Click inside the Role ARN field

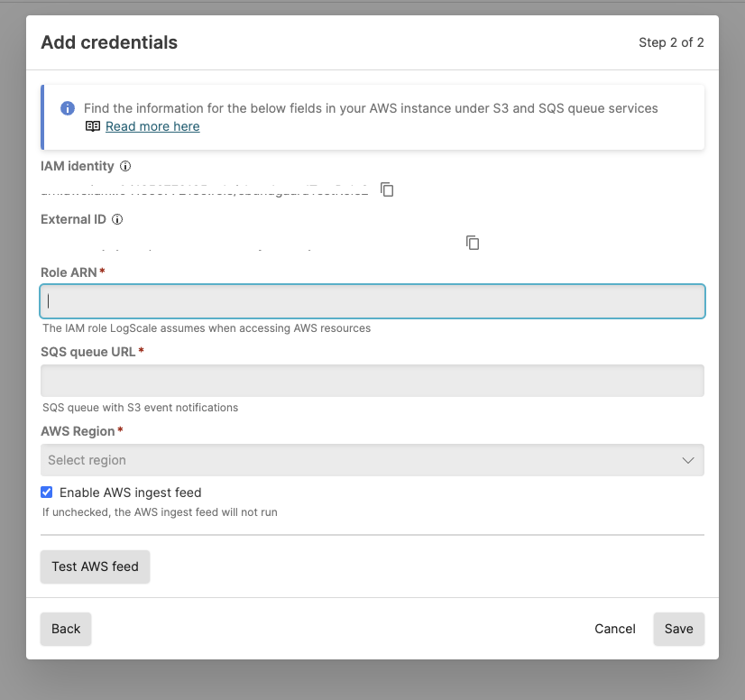tap(372, 301)
